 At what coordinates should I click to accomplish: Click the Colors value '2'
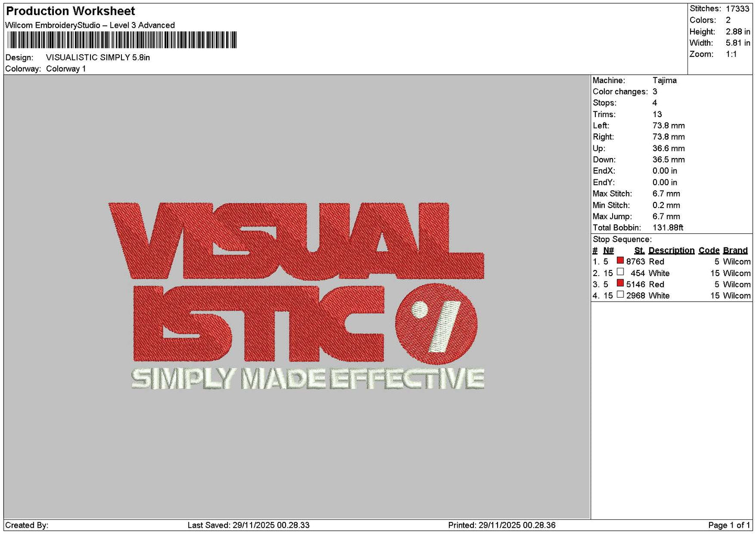[728, 20]
